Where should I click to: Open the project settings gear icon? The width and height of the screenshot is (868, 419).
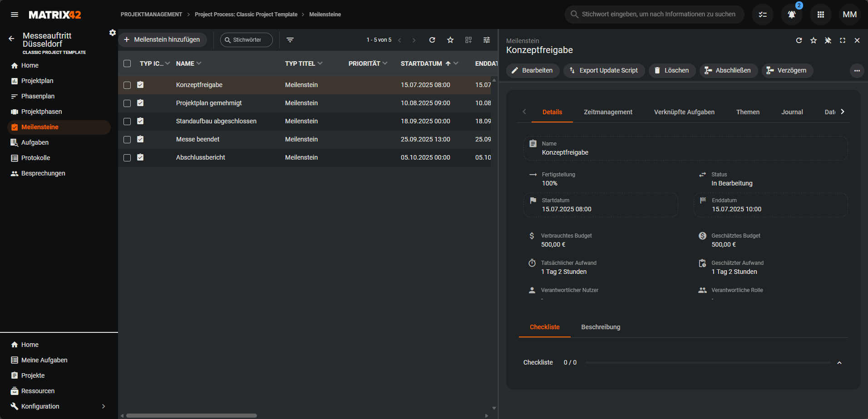pos(113,33)
